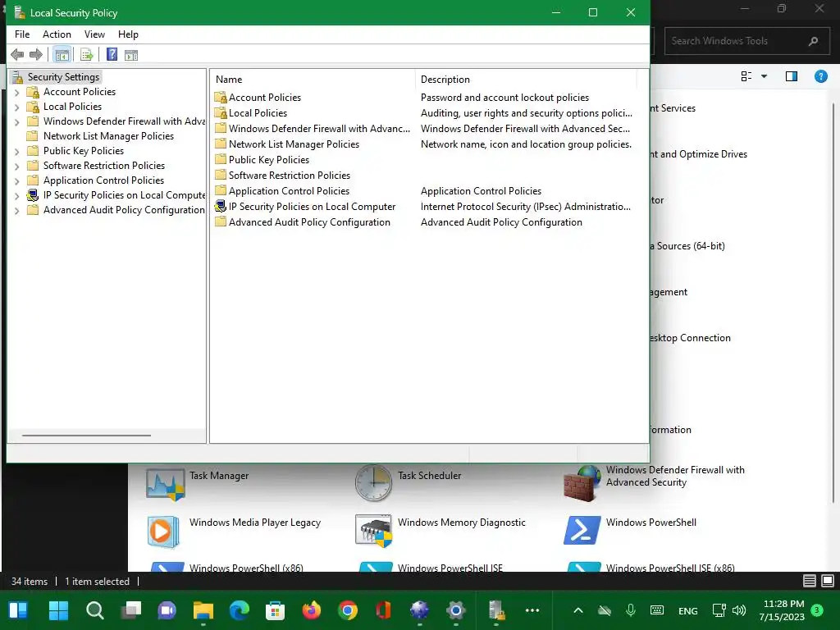Select Public Key Policies list entry
The width and height of the screenshot is (840, 630).
269,160
